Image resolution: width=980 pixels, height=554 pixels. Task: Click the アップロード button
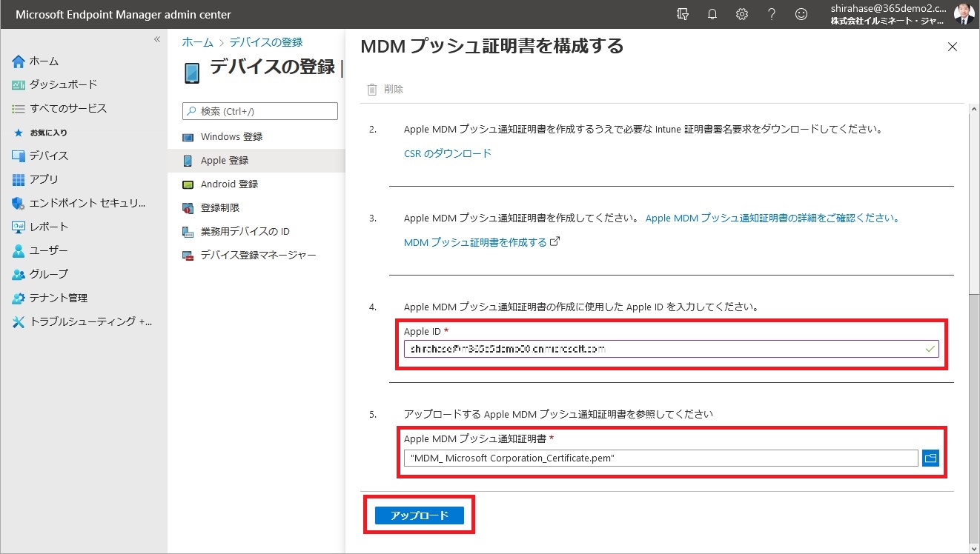pyautogui.click(x=420, y=515)
